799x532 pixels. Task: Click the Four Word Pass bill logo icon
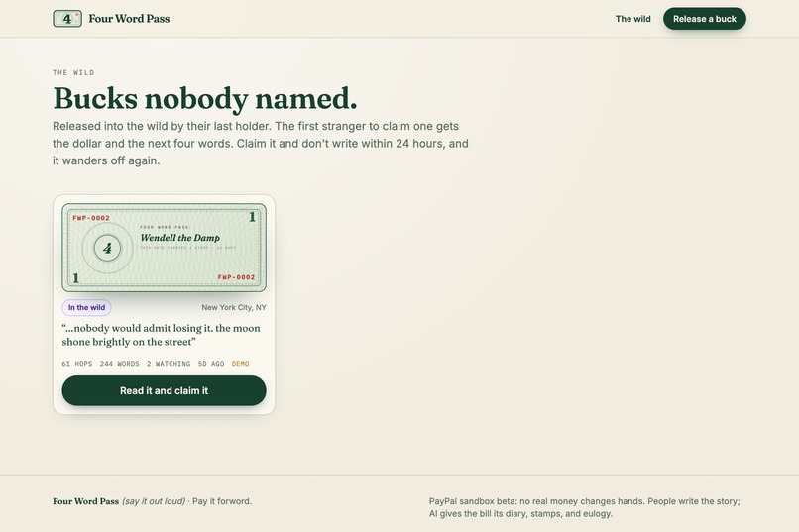point(67,19)
